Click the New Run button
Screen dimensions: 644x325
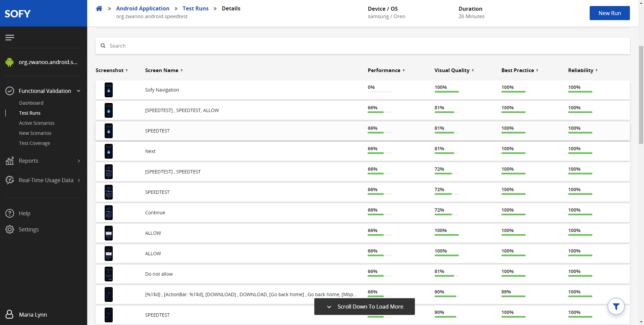pyautogui.click(x=609, y=13)
